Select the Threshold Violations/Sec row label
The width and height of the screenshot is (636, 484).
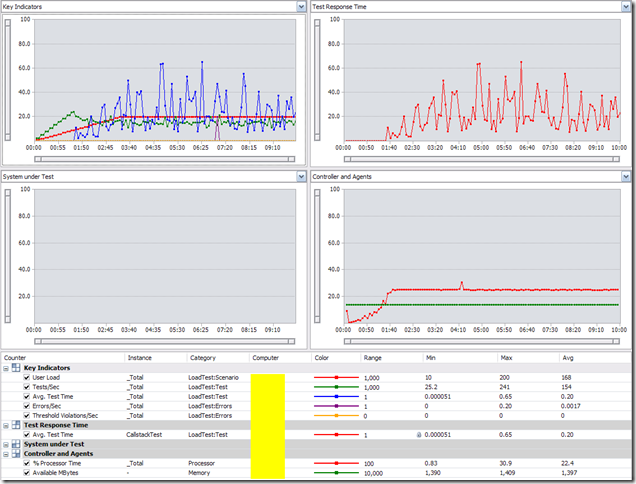[x=65, y=415]
